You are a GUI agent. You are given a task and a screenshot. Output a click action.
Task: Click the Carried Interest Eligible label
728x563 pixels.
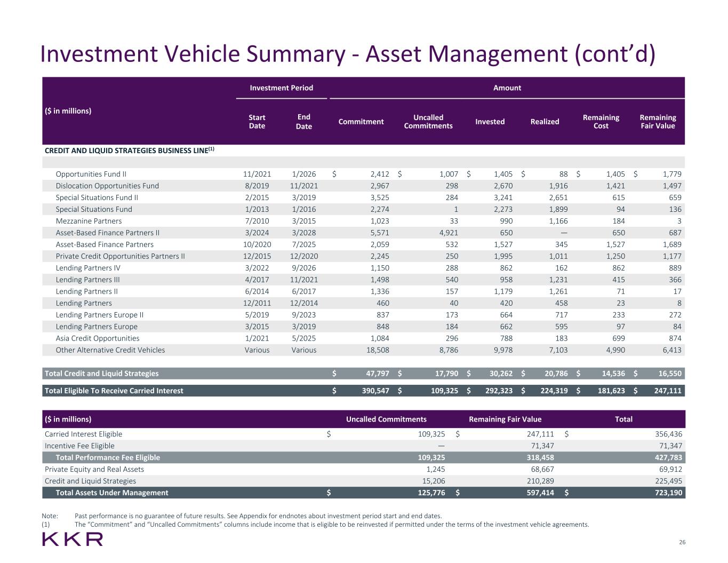[83, 434]
